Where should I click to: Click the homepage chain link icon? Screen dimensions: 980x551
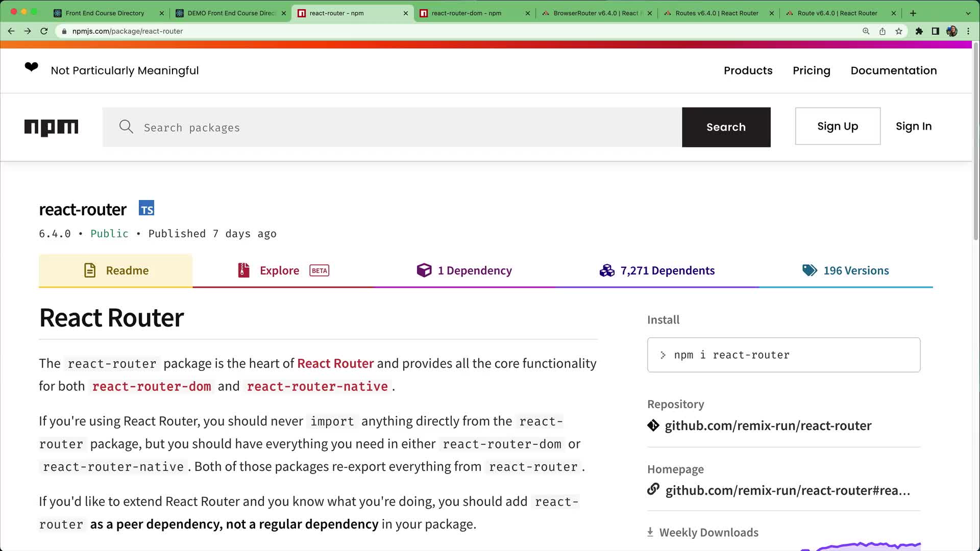[x=653, y=489]
